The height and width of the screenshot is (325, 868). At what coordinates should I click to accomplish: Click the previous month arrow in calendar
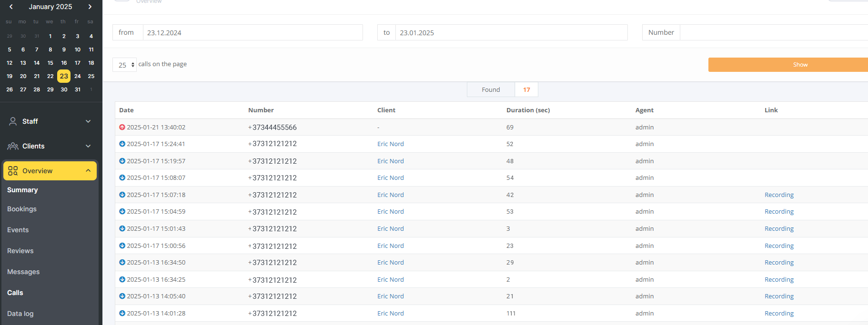pos(11,7)
